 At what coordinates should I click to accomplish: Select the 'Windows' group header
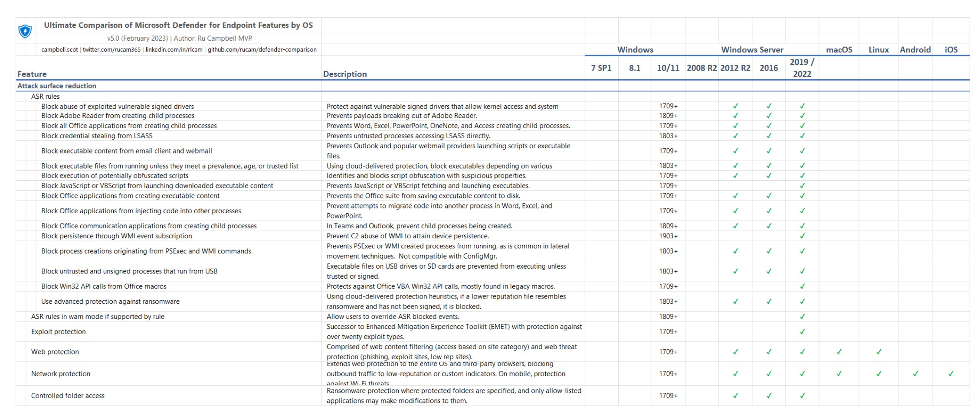point(635,50)
